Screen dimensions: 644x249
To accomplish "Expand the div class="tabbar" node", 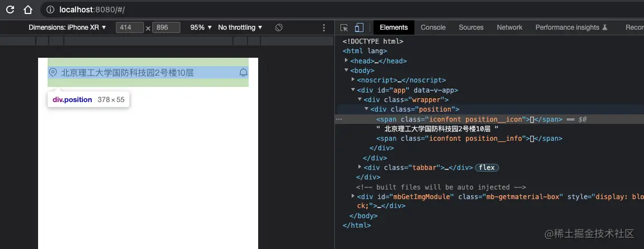I will (360, 167).
